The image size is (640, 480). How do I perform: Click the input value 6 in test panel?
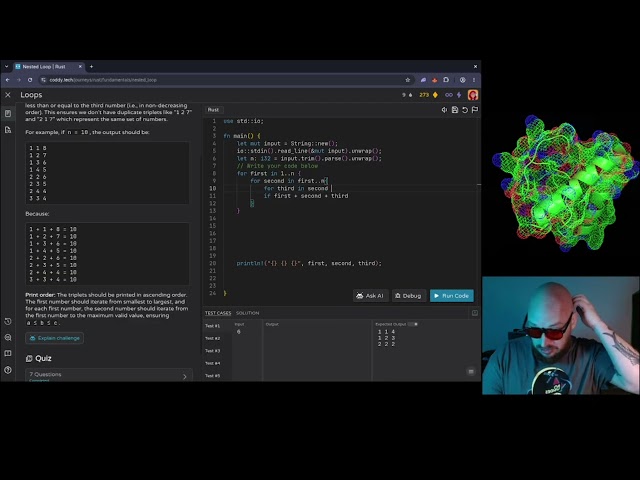[x=238, y=332]
